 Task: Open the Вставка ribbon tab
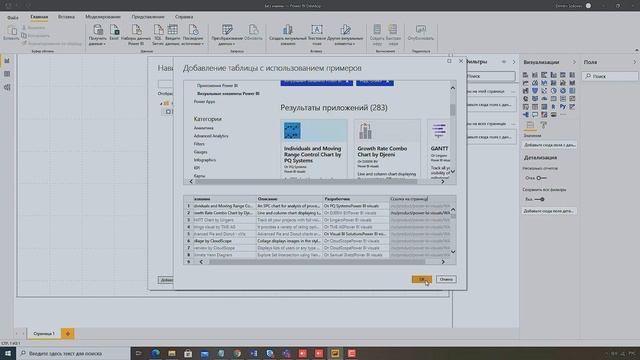coord(66,17)
